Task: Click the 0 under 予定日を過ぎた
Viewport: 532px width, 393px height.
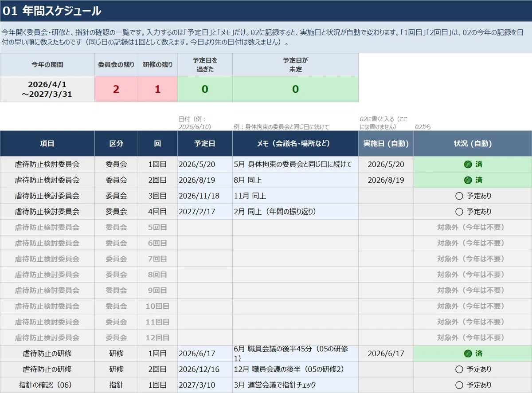Action: click(x=205, y=89)
